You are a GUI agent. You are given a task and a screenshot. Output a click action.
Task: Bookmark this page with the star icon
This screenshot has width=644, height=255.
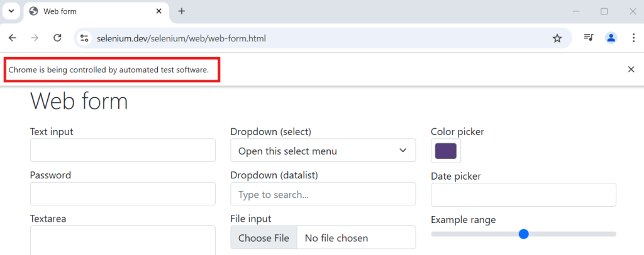[x=557, y=38]
